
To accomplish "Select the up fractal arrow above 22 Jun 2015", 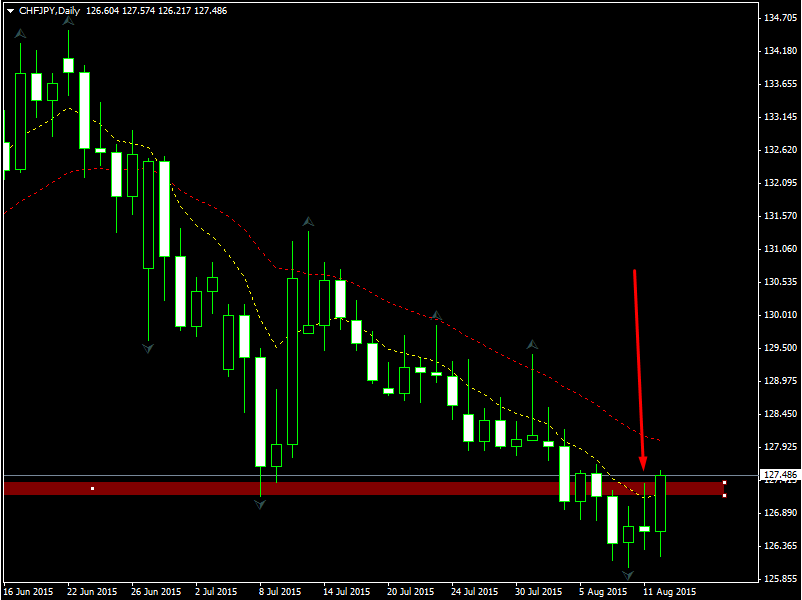I will [x=68, y=21].
